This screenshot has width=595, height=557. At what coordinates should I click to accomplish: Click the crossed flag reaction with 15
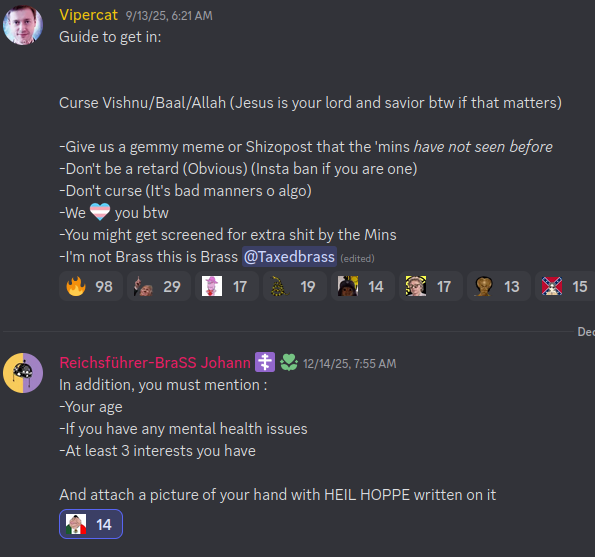point(565,286)
